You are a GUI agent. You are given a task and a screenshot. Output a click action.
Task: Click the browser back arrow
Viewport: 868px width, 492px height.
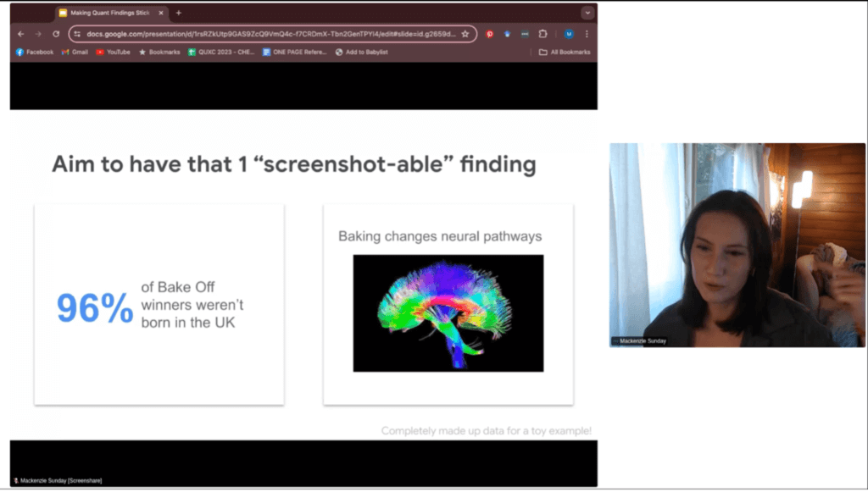click(21, 34)
